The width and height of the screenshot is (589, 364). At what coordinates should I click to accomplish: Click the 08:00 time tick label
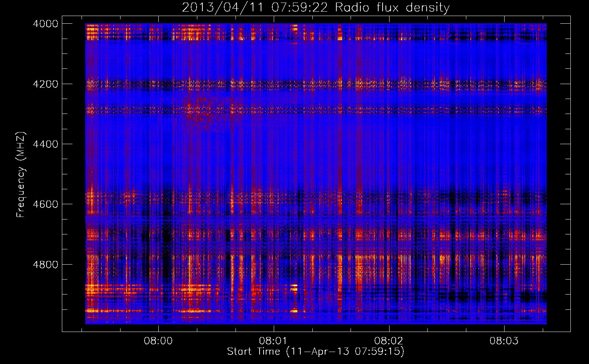click(158, 341)
